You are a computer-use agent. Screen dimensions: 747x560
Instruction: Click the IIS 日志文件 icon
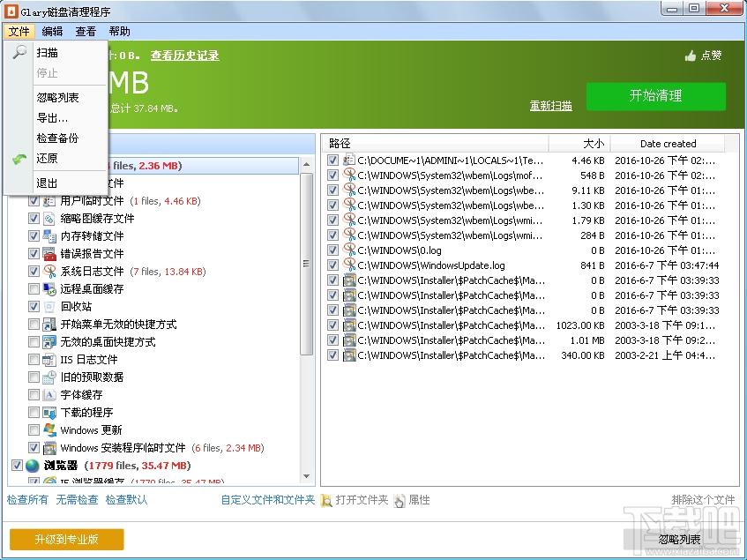pos(49,360)
